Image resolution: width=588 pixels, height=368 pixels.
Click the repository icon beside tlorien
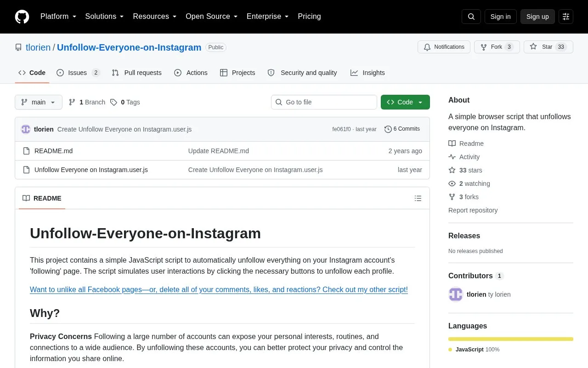18,47
